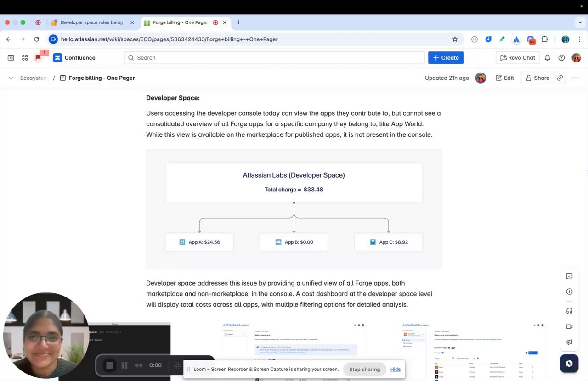Image resolution: width=588 pixels, height=381 pixels.
Task: Focus the Confluence Search field
Action: click(x=275, y=58)
